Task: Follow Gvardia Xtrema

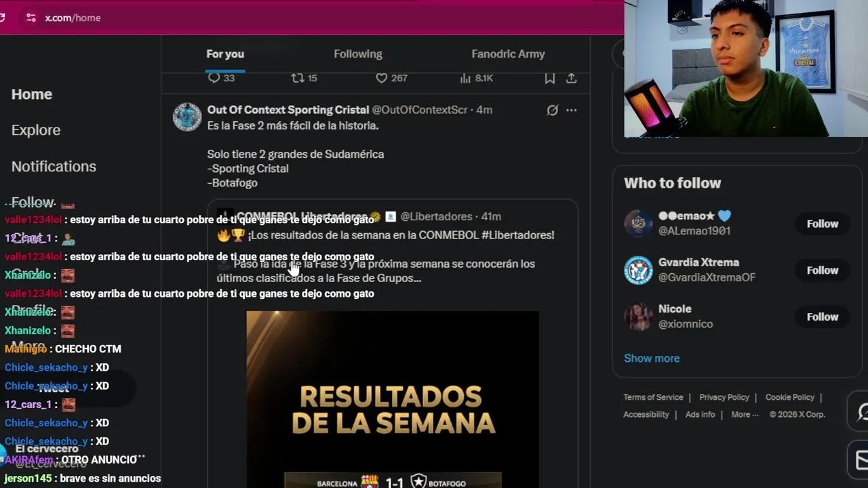Action: coord(822,270)
